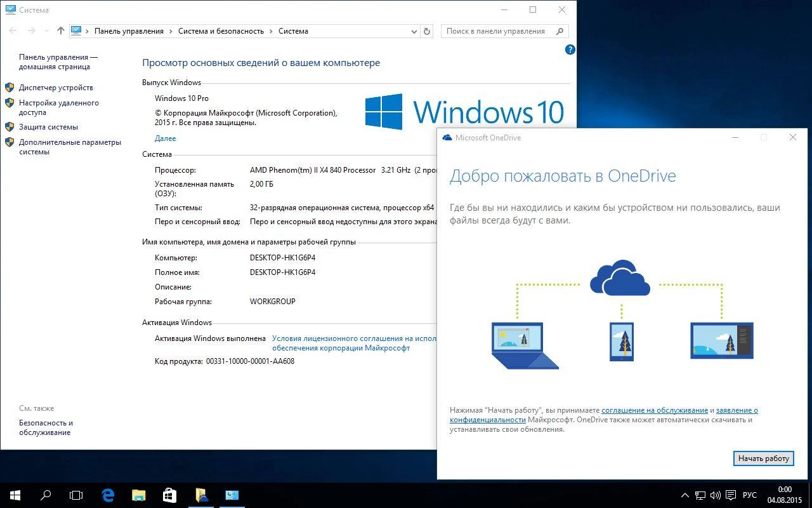Image resolution: width=812 pixels, height=508 pixels.
Task: Click the System window title icon
Action: pyautogui.click(x=10, y=10)
